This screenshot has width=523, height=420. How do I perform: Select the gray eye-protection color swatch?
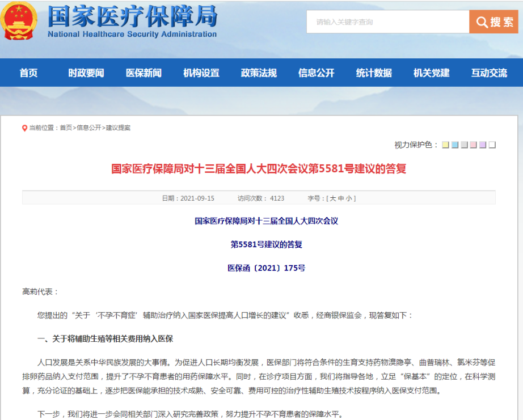(464, 145)
